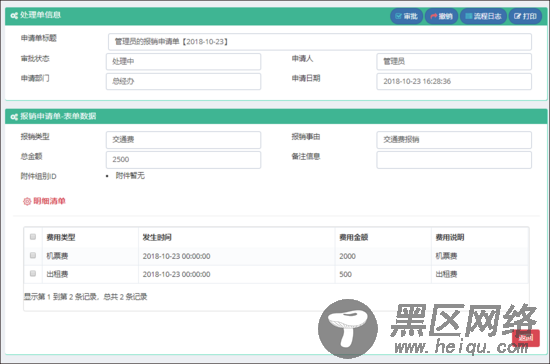Click the 附件暂无 attachment text
The width and height of the screenshot is (550, 364).
click(130, 175)
